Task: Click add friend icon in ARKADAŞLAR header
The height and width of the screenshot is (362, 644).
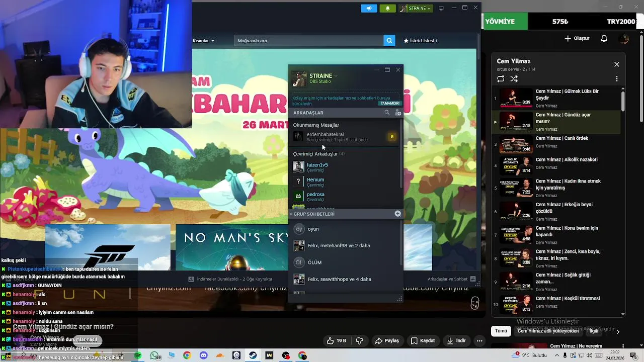Action: coord(398,113)
